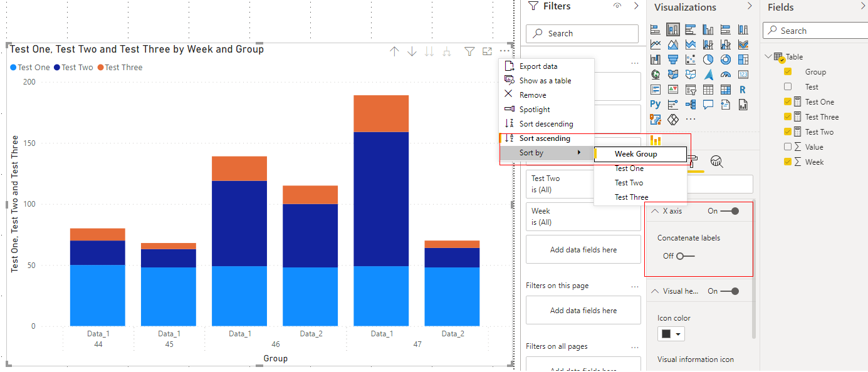The image size is (868, 372).
Task: Select the area chart visual
Action: pyautogui.click(x=673, y=44)
